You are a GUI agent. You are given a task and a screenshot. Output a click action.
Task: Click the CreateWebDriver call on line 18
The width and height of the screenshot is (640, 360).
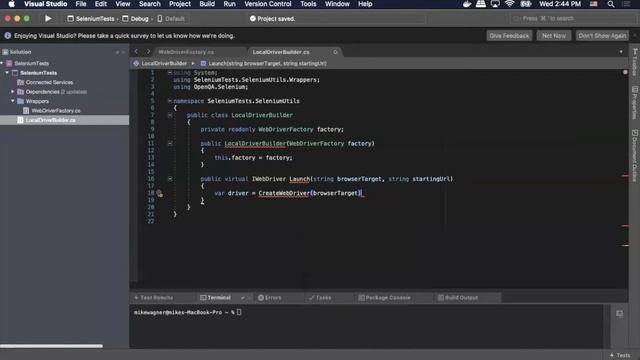tap(284, 193)
